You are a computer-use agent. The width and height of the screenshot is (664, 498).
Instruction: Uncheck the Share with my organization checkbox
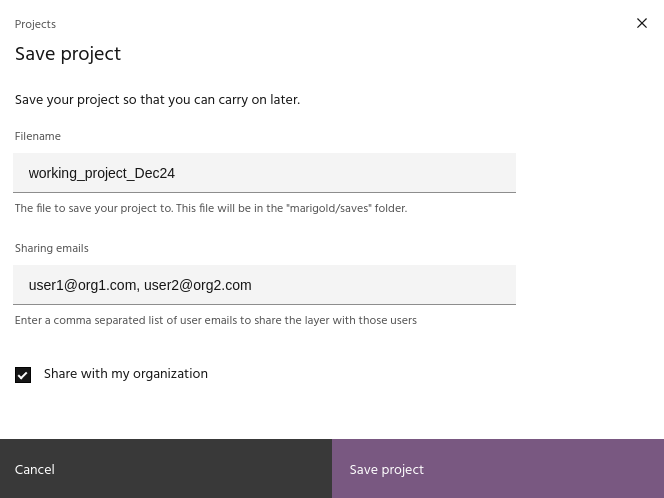click(x=23, y=375)
